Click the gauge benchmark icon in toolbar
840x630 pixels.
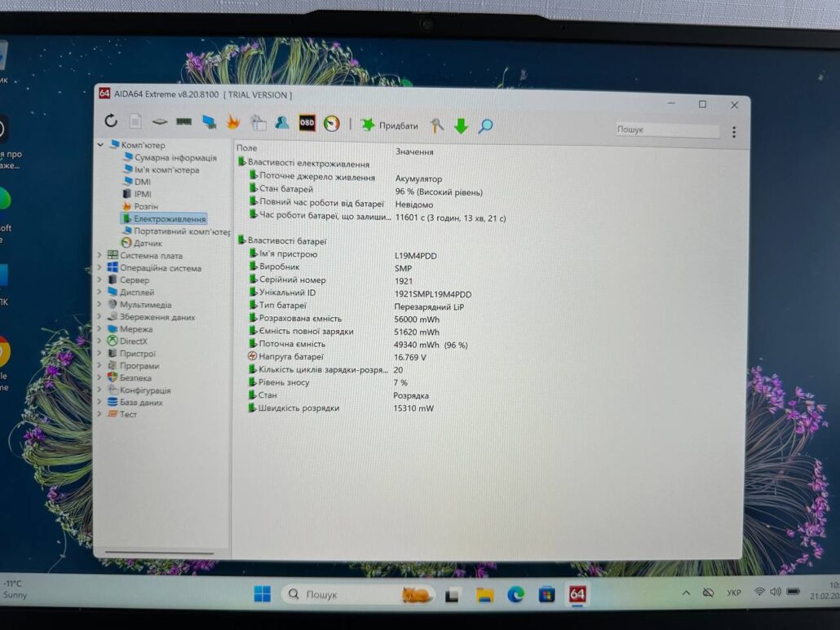coord(331,124)
